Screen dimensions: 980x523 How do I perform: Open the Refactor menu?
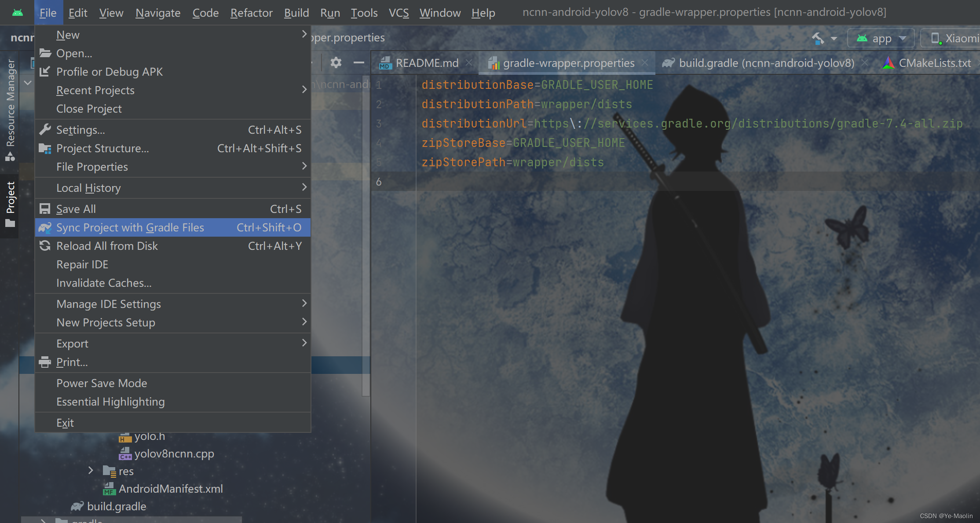pyautogui.click(x=251, y=13)
